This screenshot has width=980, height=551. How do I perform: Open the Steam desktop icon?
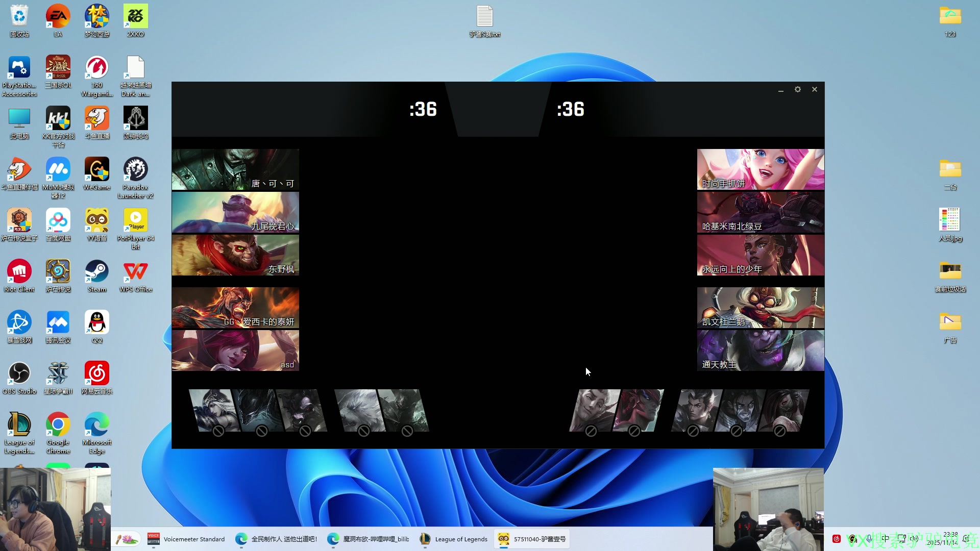(96, 272)
